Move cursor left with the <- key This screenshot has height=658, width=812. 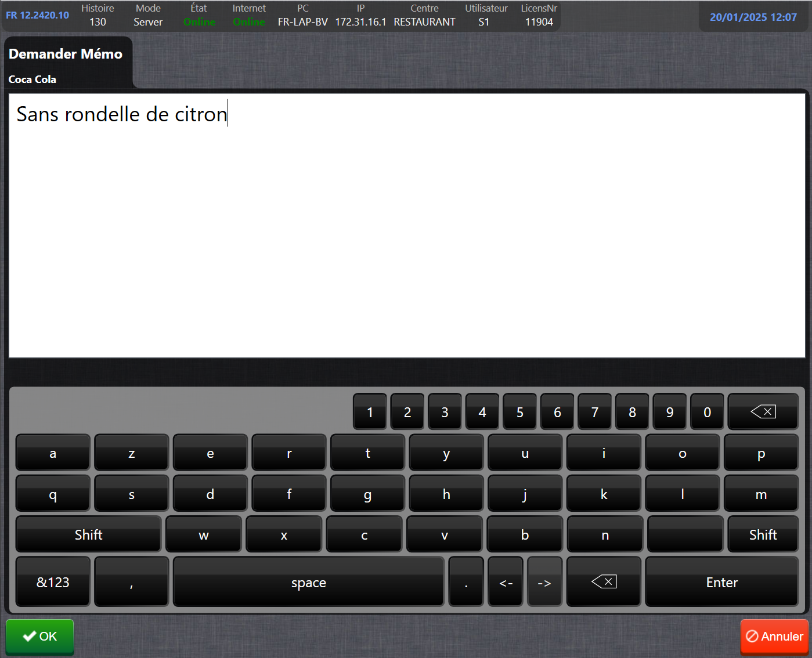(506, 582)
